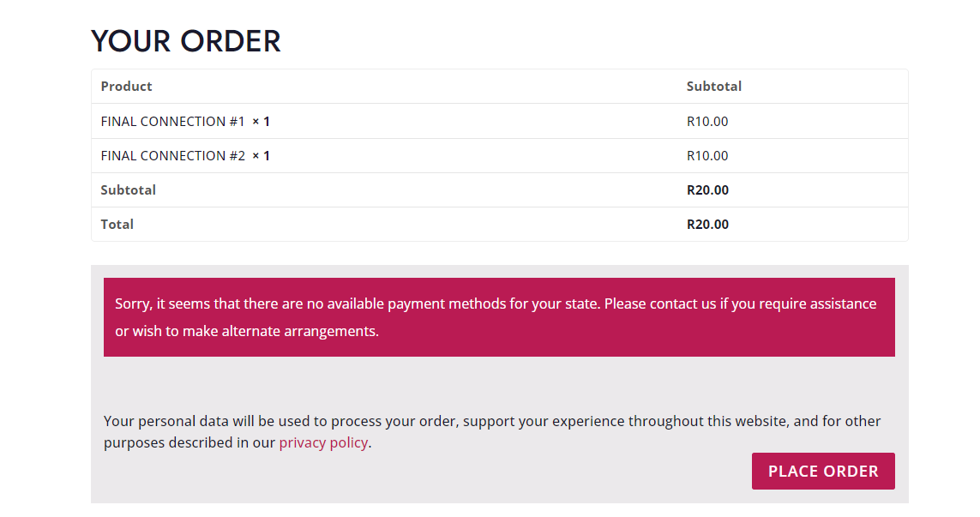Click the Subtotal column header
Image resolution: width=980 pixels, height=517 pixels.
[x=713, y=86]
